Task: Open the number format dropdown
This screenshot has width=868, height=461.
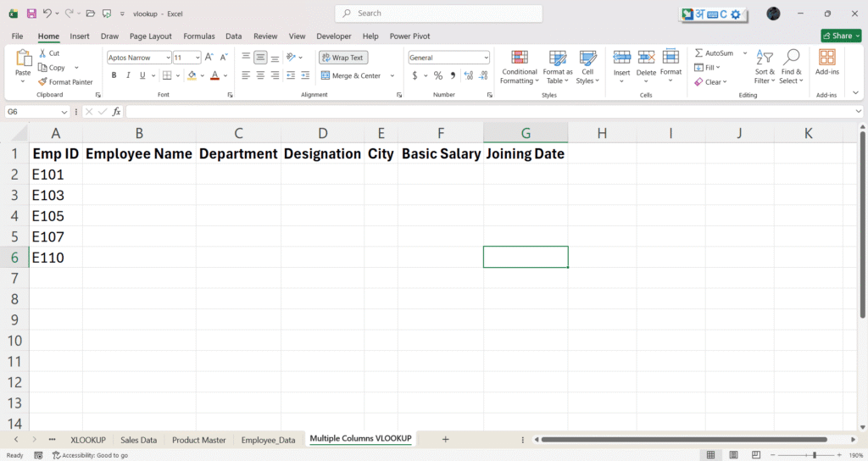Action: (486, 58)
